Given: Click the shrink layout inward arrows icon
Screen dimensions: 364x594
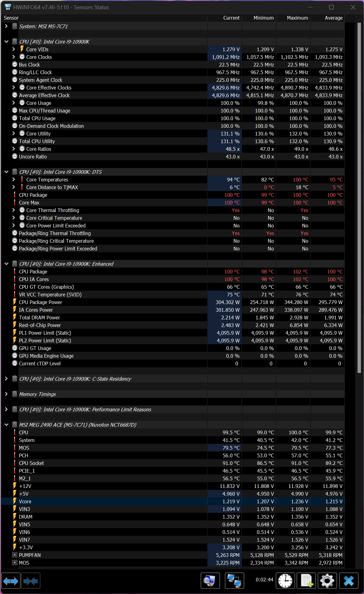Looking at the screenshot, I should tap(31, 581).
